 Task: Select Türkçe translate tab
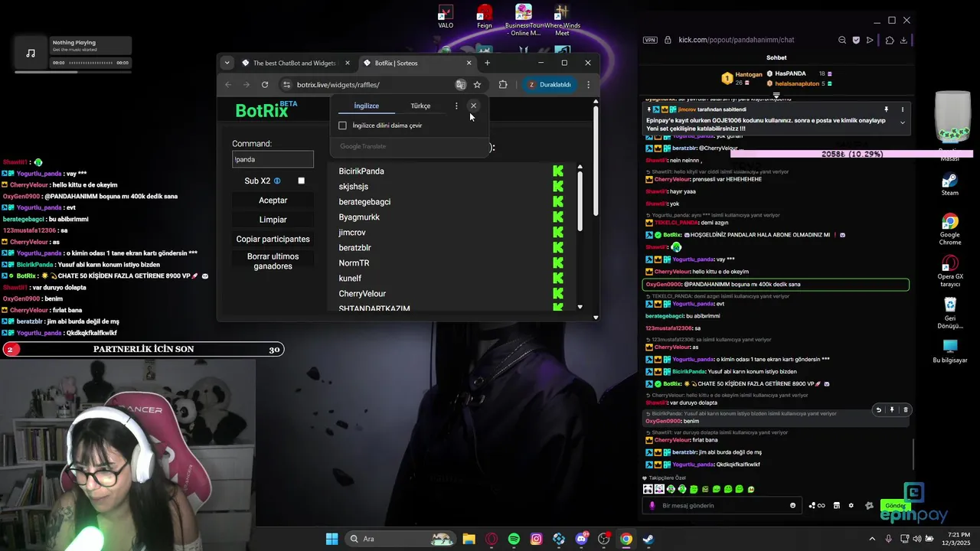point(420,106)
